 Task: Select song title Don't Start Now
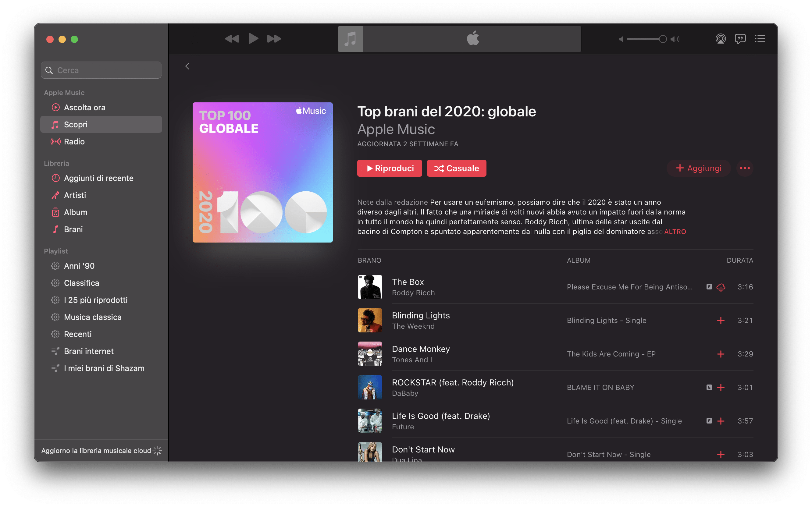[423, 450]
